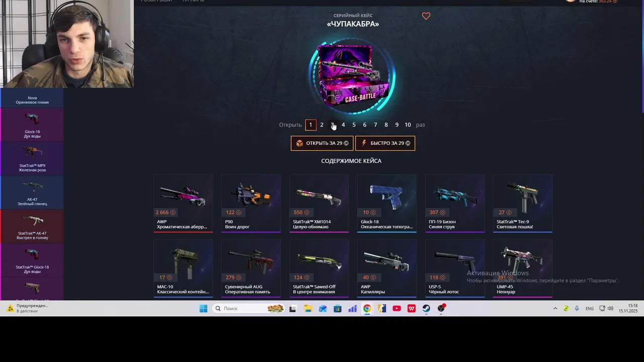Viewport: 644px width, 362px height.
Task: Open StatTrak Tec-9 Световая пошла card
Action: coord(523,203)
